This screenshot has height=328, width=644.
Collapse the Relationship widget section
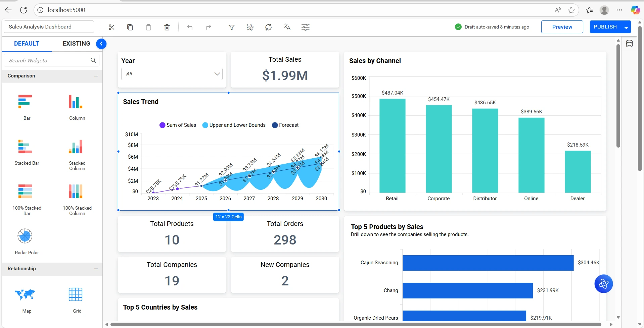click(x=96, y=269)
